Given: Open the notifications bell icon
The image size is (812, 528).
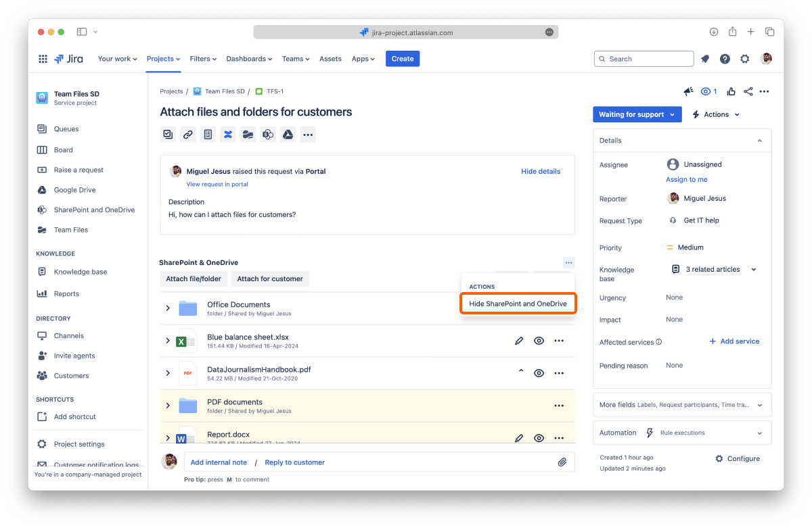Looking at the screenshot, I should 705,59.
